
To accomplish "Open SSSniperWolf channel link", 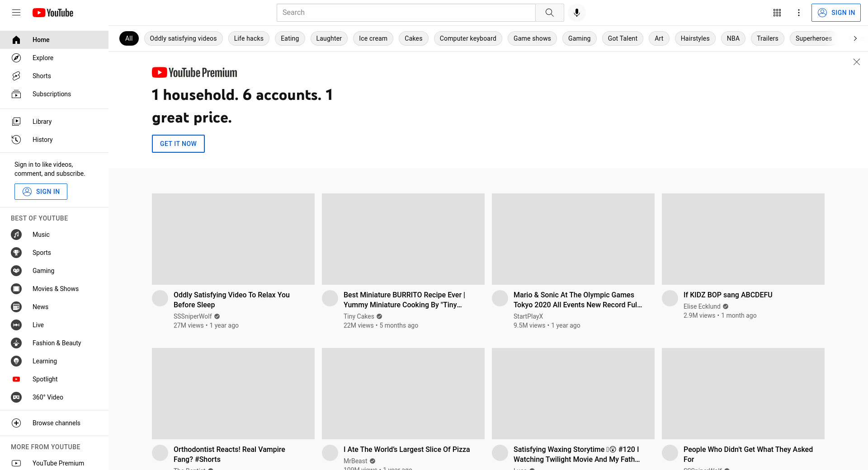I will click(193, 316).
